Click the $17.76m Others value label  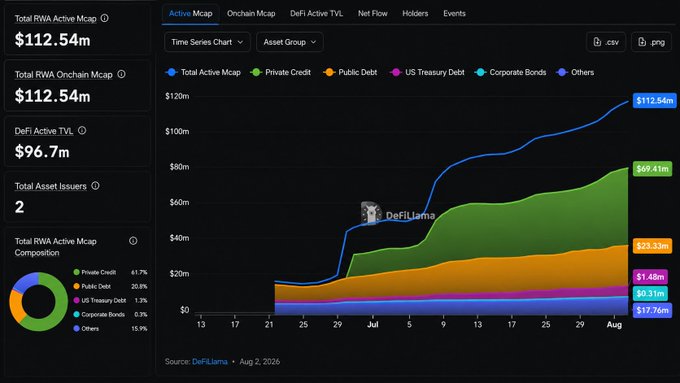(x=652, y=310)
